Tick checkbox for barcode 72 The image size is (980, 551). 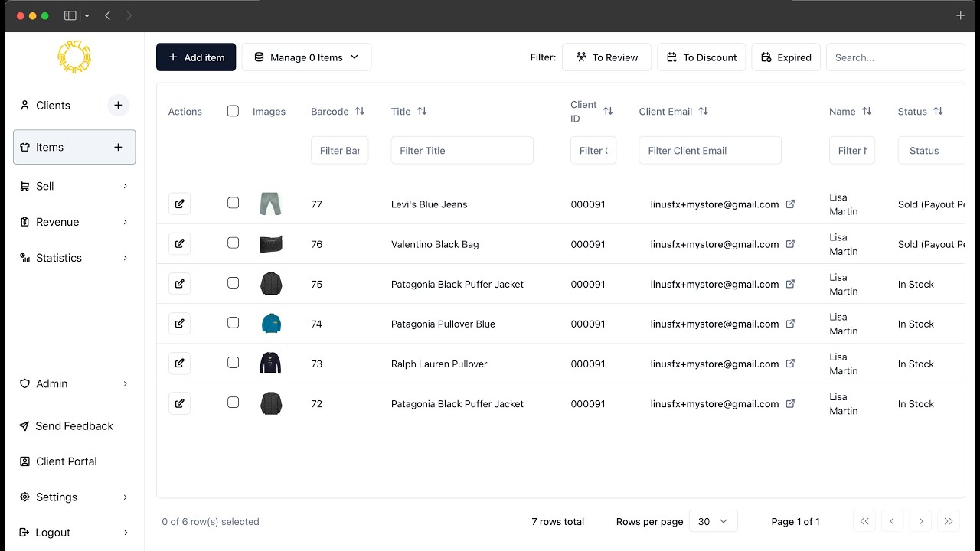[x=233, y=402]
